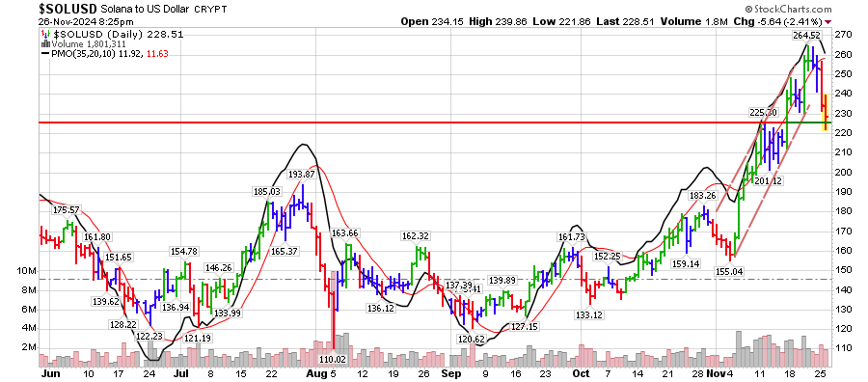Click the High 239.86 value
The height and width of the screenshot is (382, 868).
(x=499, y=21)
